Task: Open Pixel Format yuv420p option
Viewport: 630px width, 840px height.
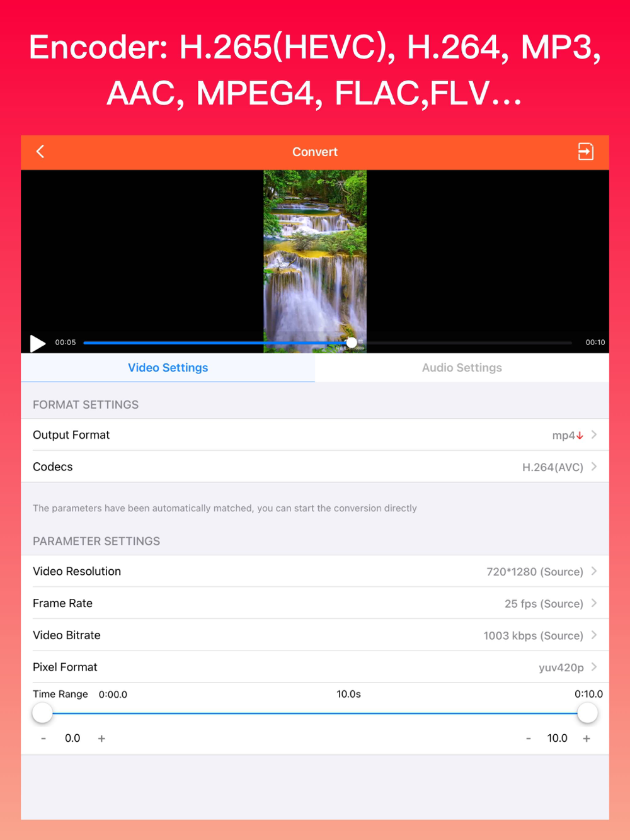Action: tap(315, 667)
